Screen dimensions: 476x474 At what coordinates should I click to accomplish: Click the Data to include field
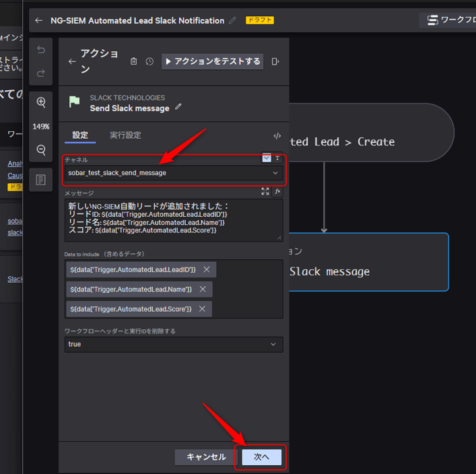click(x=174, y=289)
